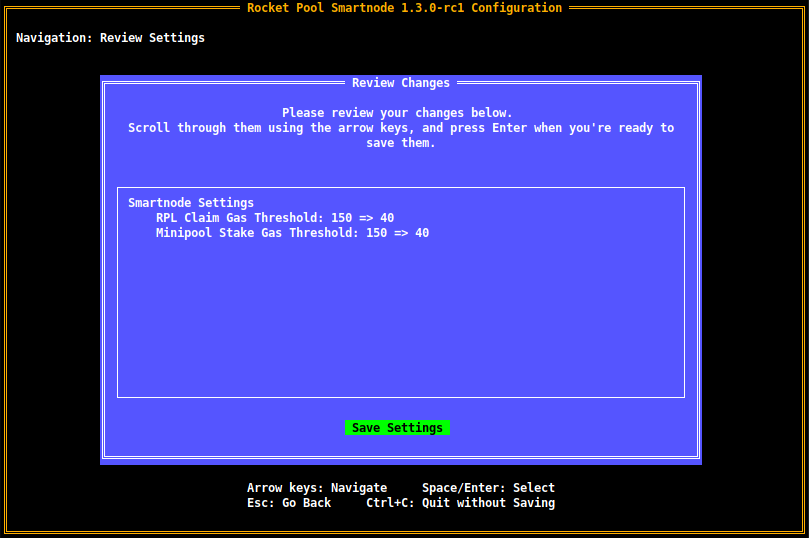Click the 'Scroll through them using the arrow keys' line
809x538 pixels.
[401, 128]
